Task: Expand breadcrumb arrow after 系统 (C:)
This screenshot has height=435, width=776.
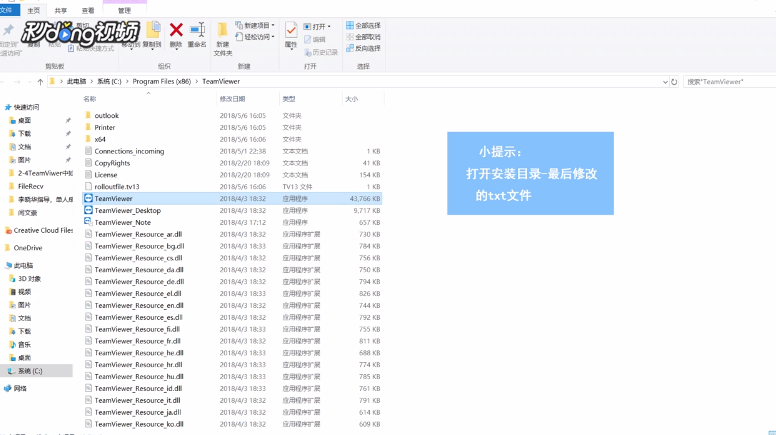Action: [127, 81]
